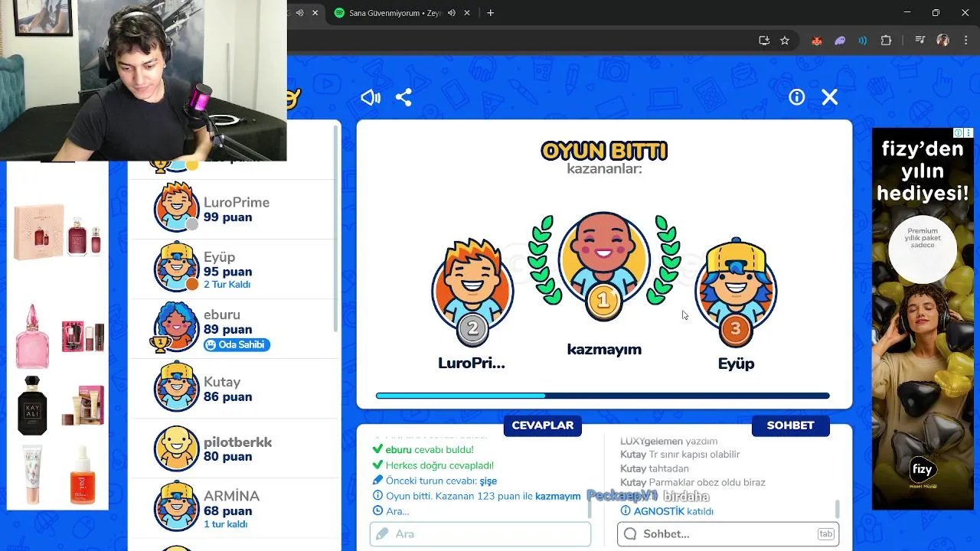Open the Chrome profile avatar
The image size is (980, 551).
point(942,41)
